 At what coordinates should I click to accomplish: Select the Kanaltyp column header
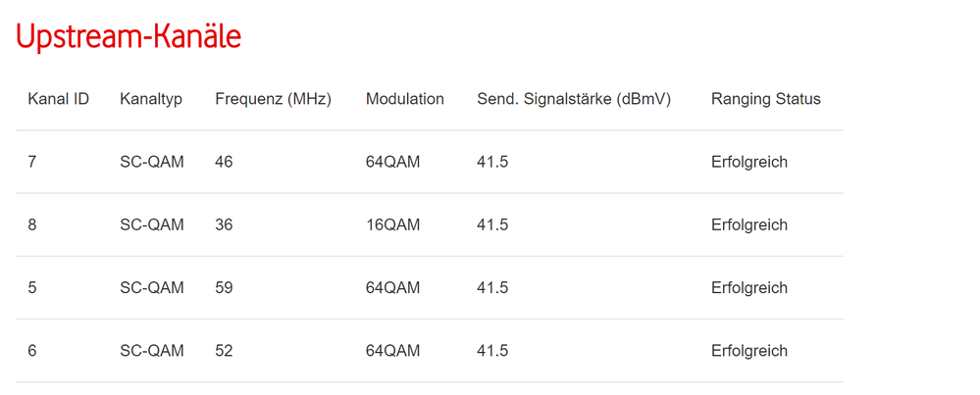(x=151, y=99)
